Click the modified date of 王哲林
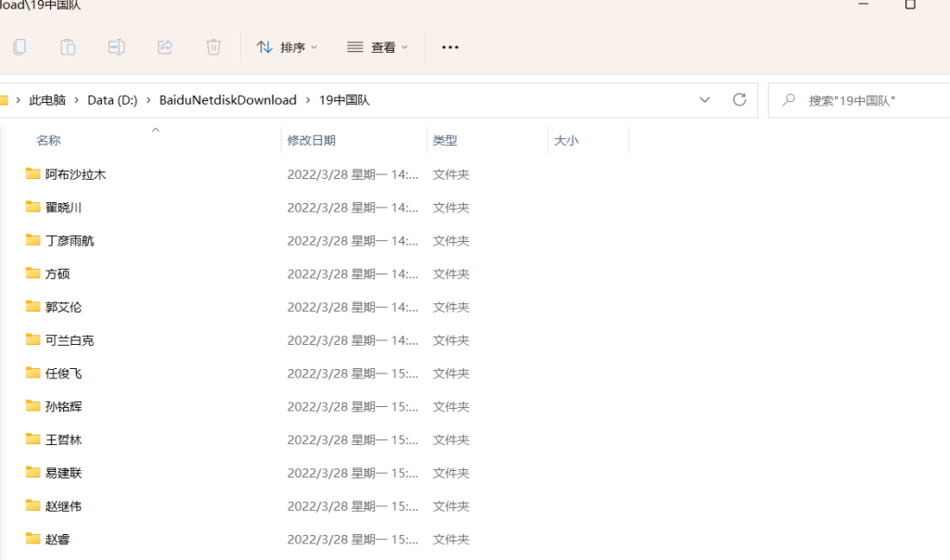Image resolution: width=950 pixels, height=560 pixels. coord(353,439)
